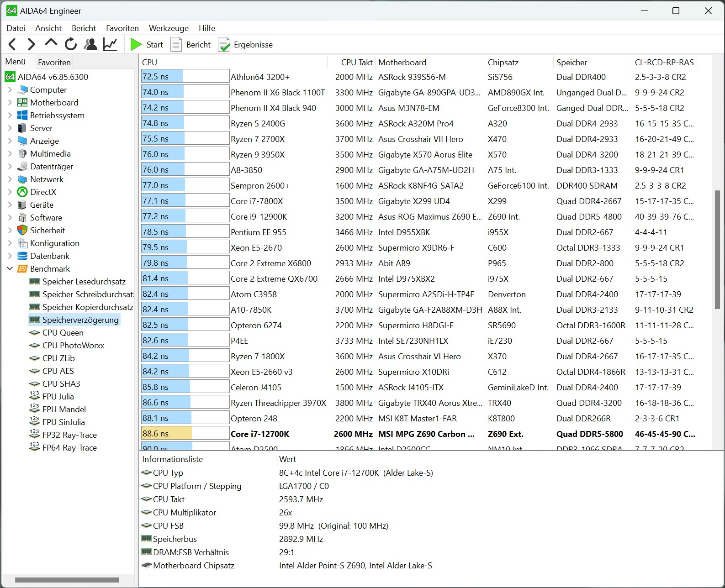Viewport: 725px width, 588px height.
Task: Go forward with the right arrow icon
Action: point(31,44)
